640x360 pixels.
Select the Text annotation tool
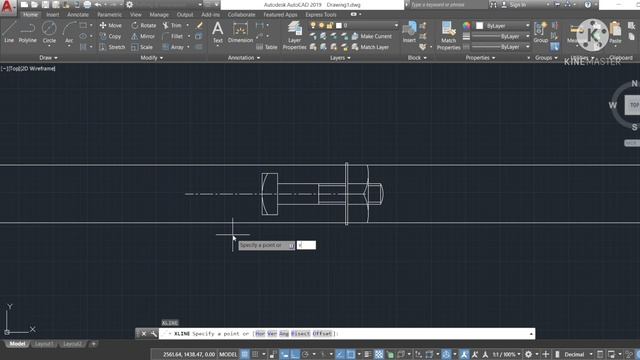[x=218, y=32]
